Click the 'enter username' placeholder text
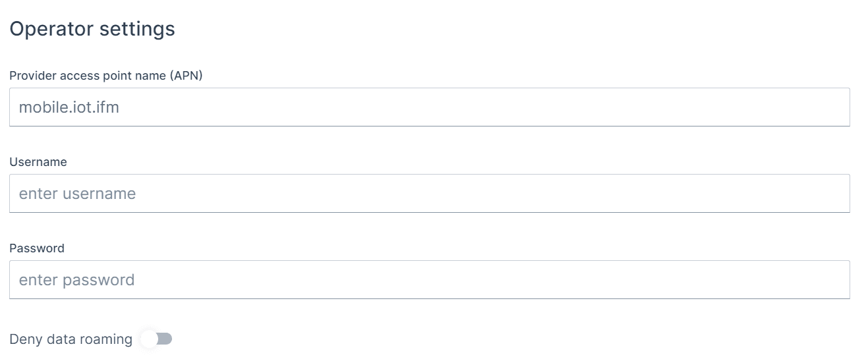Screen dimensions: 868x363 tap(77, 194)
